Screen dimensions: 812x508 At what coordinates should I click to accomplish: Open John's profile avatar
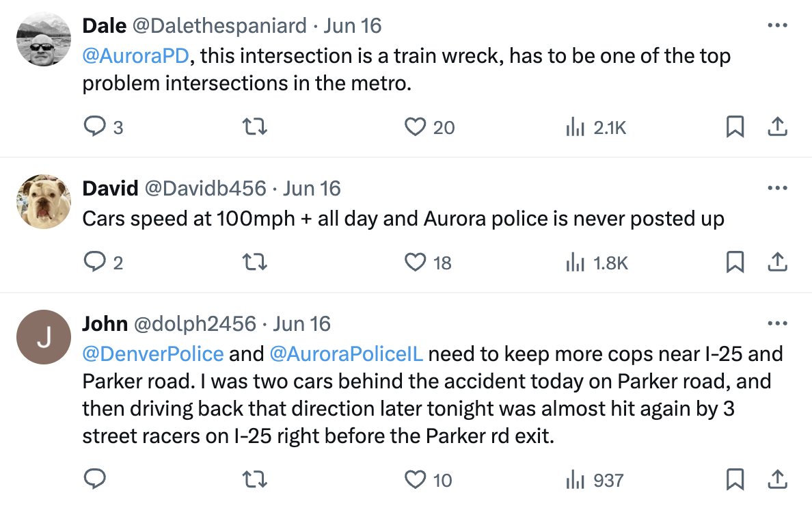click(43, 337)
